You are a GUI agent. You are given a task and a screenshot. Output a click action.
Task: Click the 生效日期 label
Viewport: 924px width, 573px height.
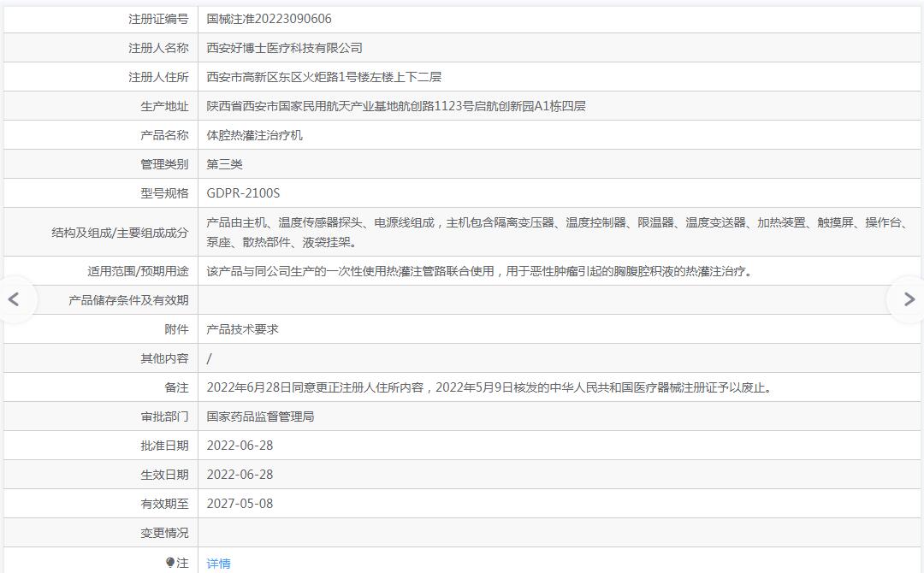pyautogui.click(x=163, y=475)
